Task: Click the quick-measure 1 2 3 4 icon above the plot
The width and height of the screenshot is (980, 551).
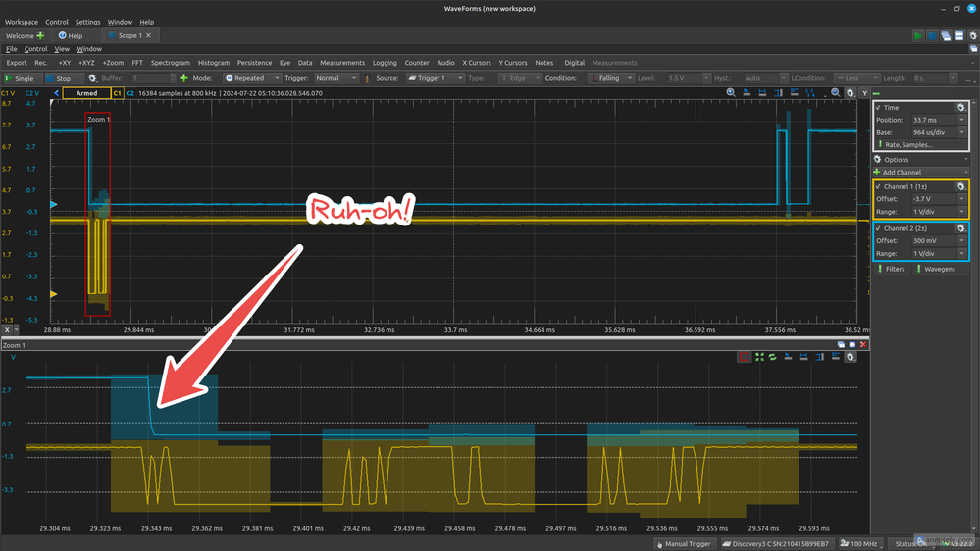Action: click(810, 93)
